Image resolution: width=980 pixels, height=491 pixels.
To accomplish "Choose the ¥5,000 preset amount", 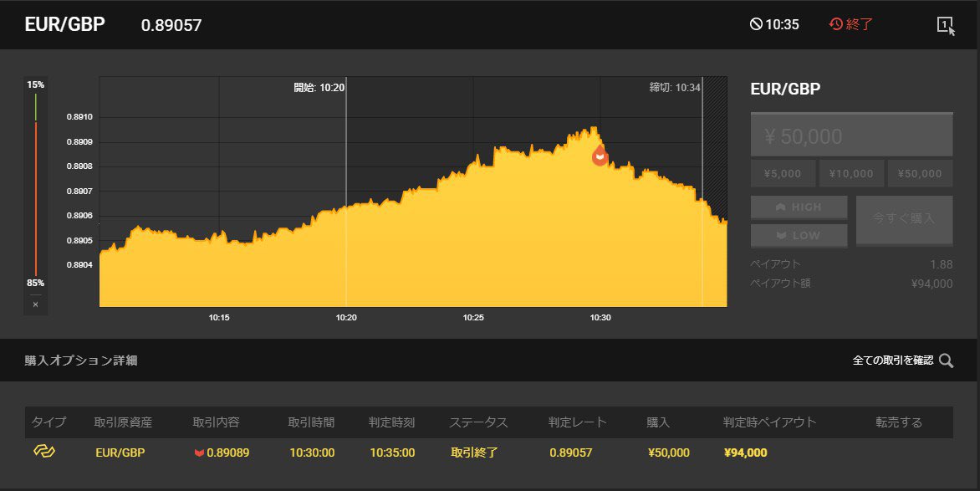I will (x=783, y=174).
